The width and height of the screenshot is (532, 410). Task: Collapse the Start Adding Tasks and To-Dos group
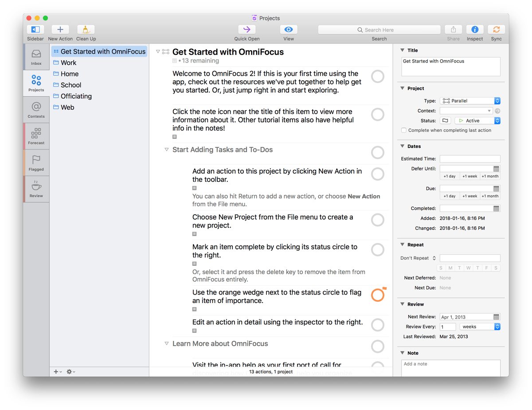pos(167,150)
